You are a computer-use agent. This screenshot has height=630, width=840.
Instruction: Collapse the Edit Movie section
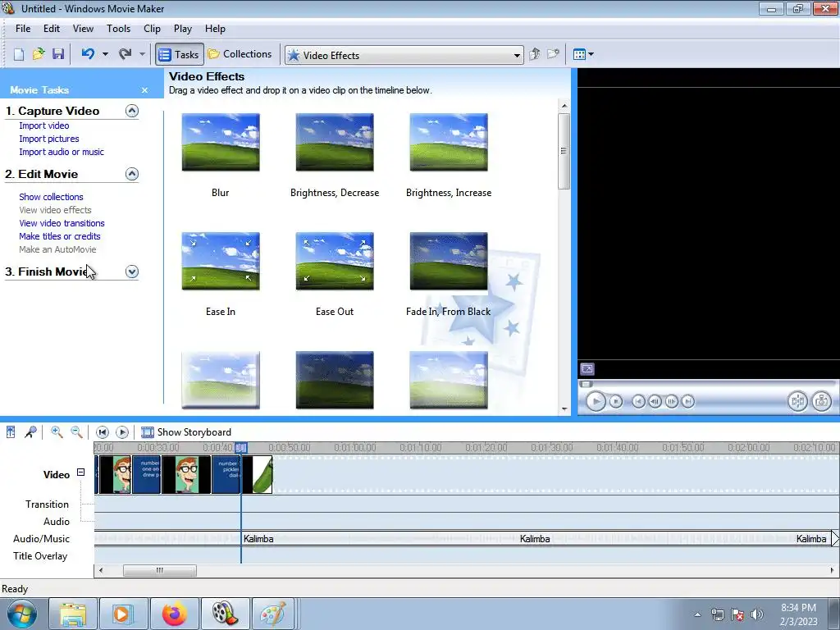tap(132, 174)
